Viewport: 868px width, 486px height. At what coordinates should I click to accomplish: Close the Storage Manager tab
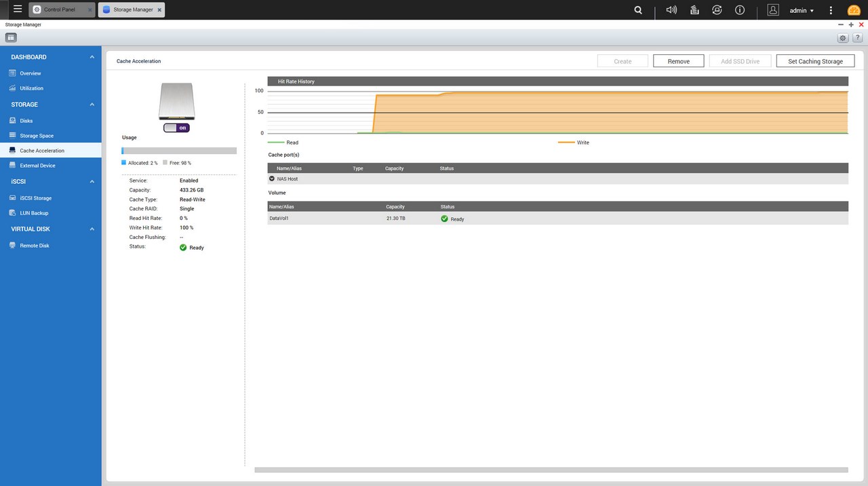(159, 10)
